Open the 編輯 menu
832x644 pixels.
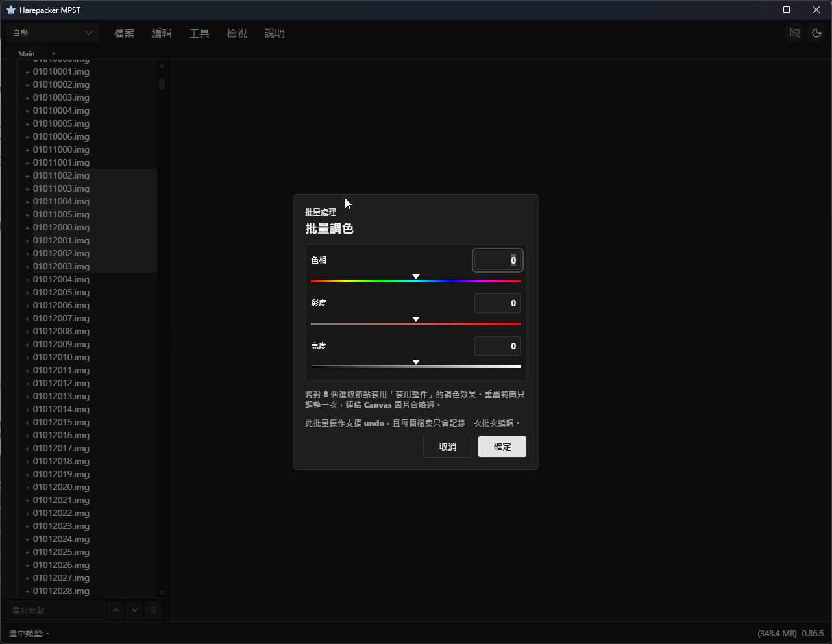coord(162,33)
